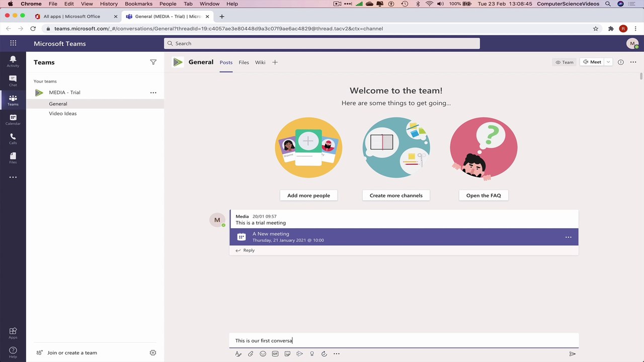Switch to the Files tab
Viewport: 644px width, 362px height.
244,62
